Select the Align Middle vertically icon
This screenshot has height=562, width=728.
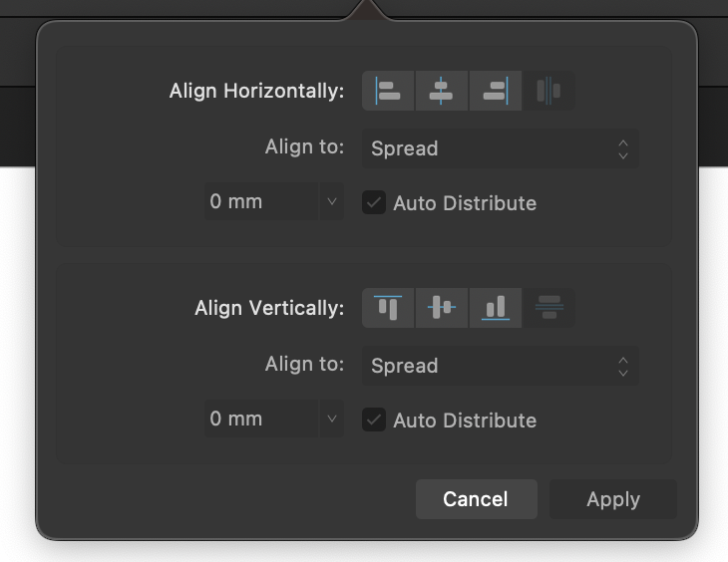coord(442,308)
